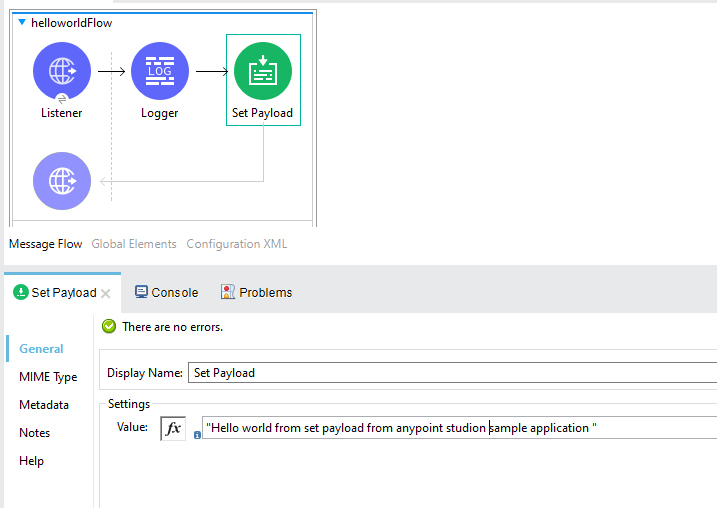Click the Set Payload label in flow
Viewport: 717px width, 508px height.
coord(262,113)
